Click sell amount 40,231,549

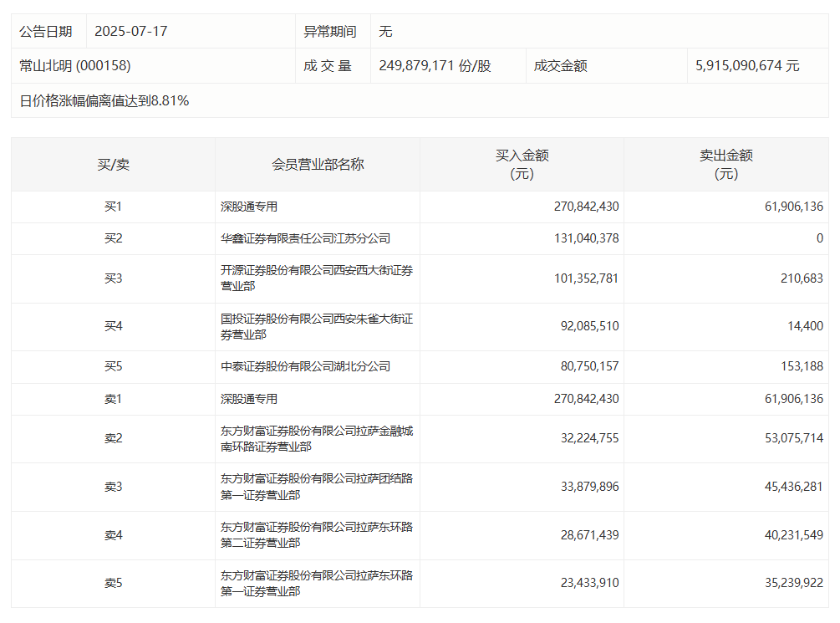[793, 534]
